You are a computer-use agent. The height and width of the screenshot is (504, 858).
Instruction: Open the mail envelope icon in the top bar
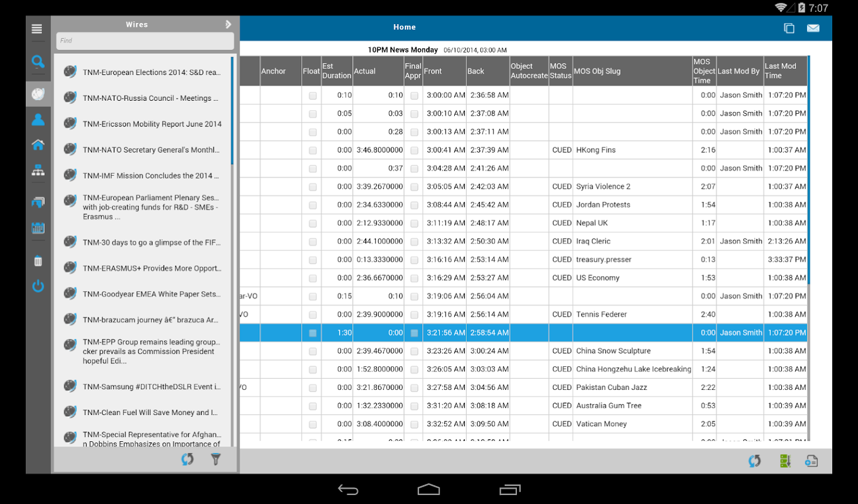click(x=813, y=28)
